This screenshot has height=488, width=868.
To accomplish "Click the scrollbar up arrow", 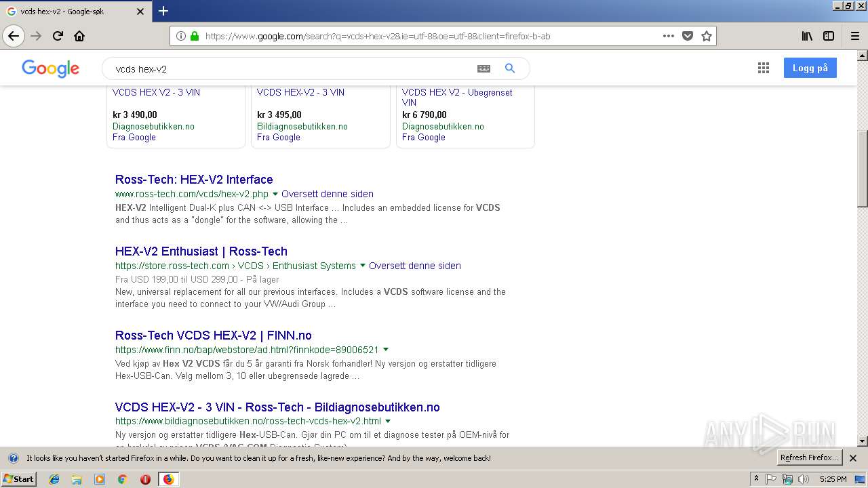I will click(x=862, y=56).
